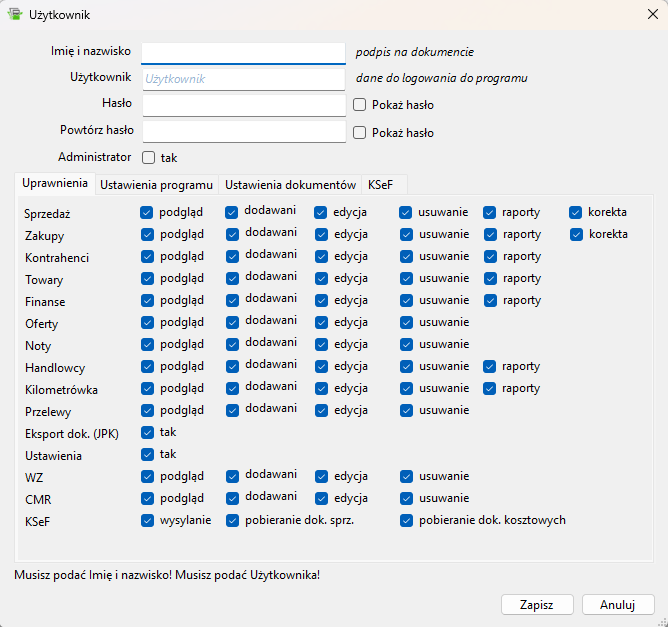Open the Ustawienia dokumentów tab

[290, 185]
